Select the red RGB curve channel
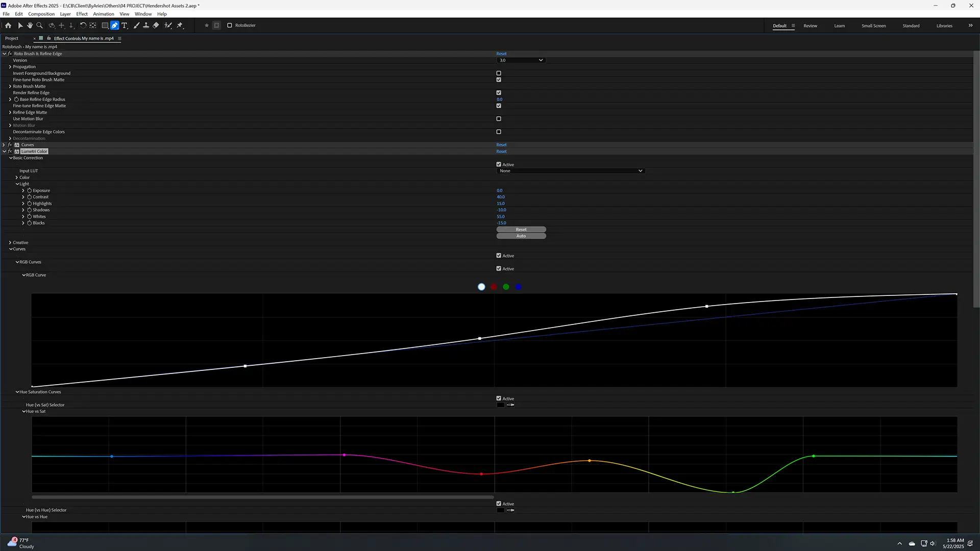 point(494,287)
